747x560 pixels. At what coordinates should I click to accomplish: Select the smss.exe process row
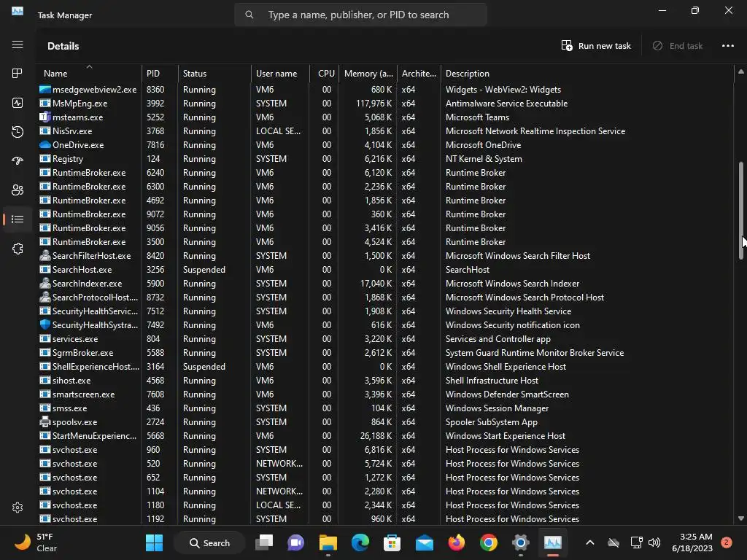tap(385, 408)
